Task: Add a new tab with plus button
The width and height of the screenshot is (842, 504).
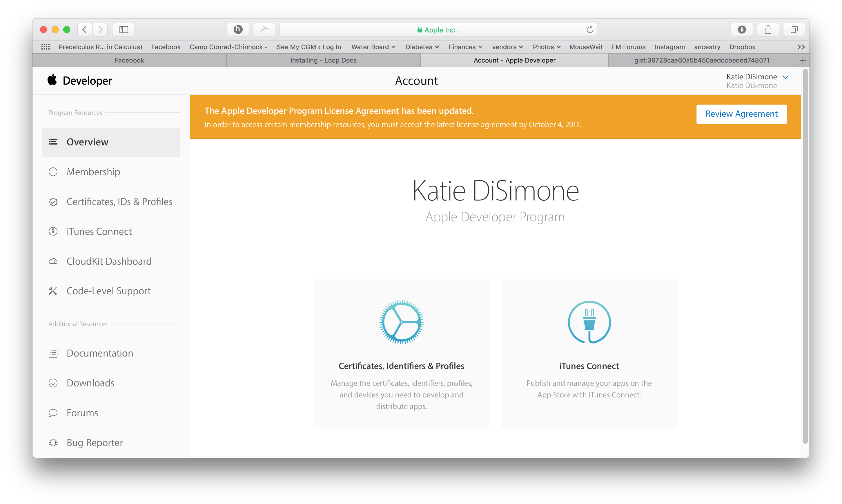Action: pos(803,61)
